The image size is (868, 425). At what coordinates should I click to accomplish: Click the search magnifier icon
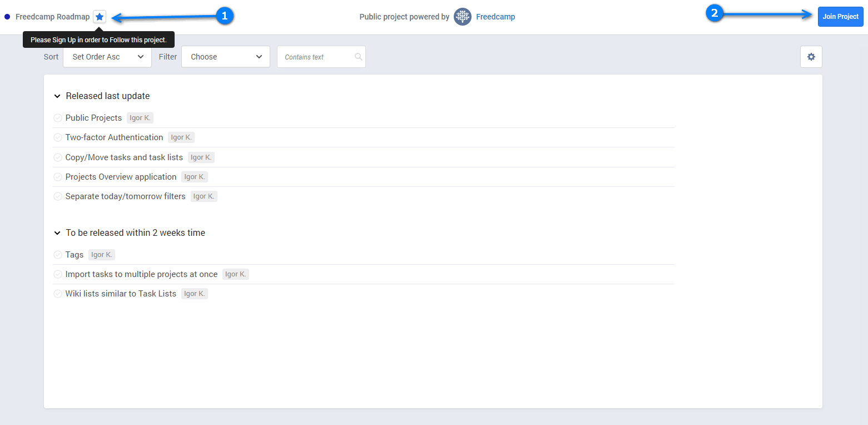click(x=358, y=57)
